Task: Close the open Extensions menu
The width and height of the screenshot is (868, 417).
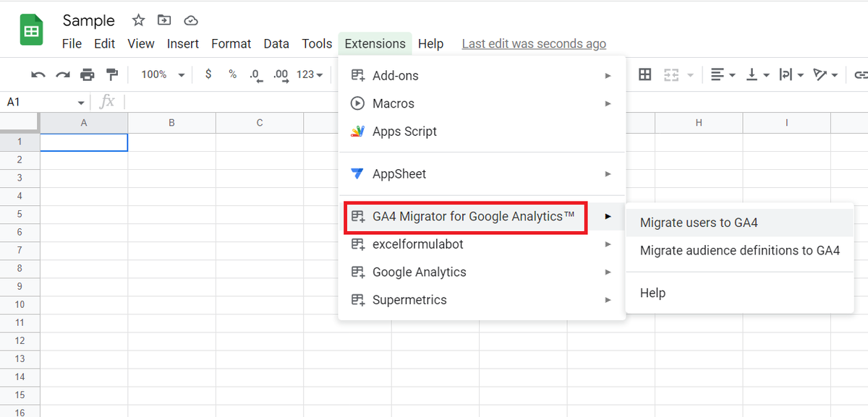Action: (375, 43)
